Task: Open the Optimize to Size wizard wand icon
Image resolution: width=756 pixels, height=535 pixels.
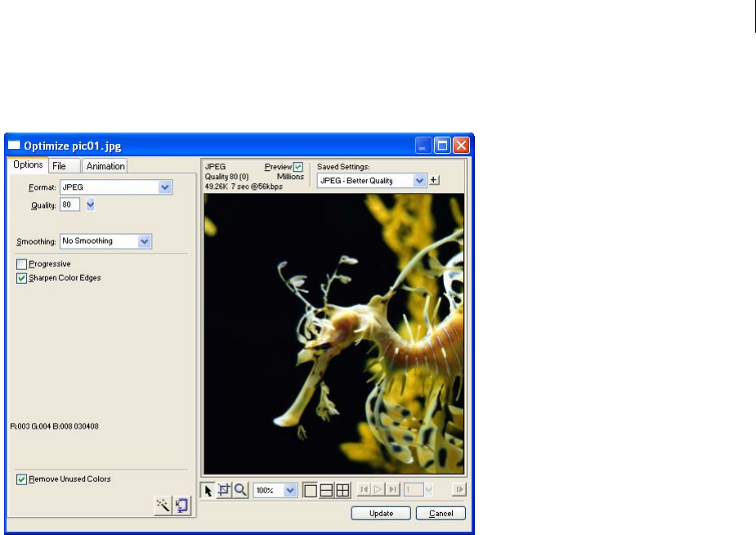Action: click(x=163, y=505)
